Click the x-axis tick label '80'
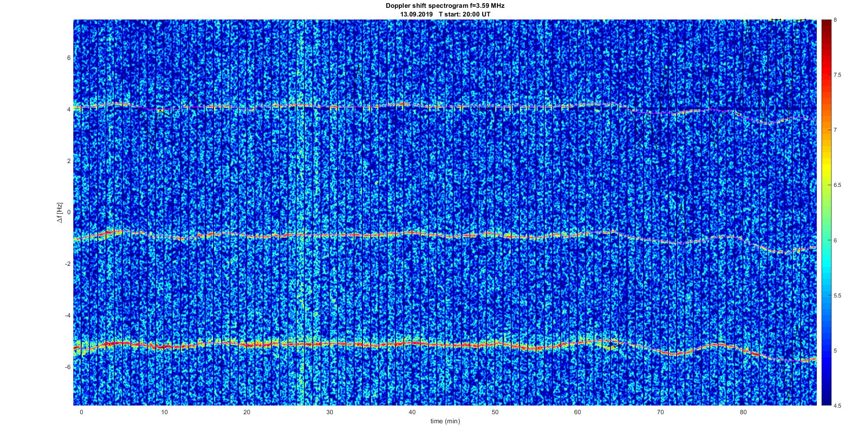The width and height of the screenshot is (868, 435). (x=743, y=412)
